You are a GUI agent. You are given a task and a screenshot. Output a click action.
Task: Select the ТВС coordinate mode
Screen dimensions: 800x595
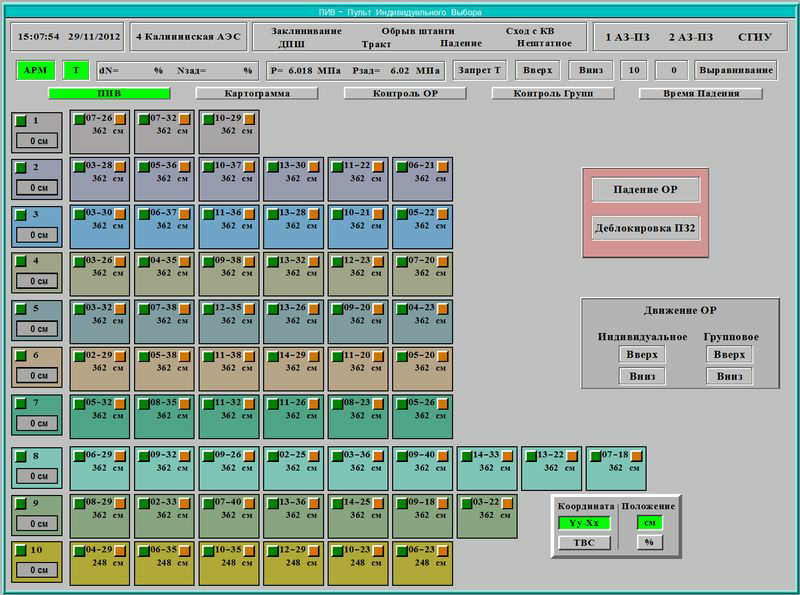584,542
